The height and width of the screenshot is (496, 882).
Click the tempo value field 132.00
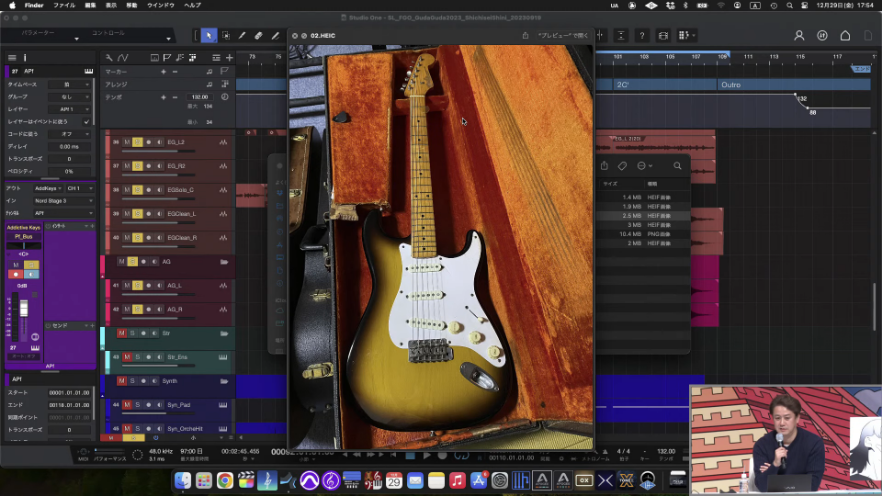pos(200,96)
